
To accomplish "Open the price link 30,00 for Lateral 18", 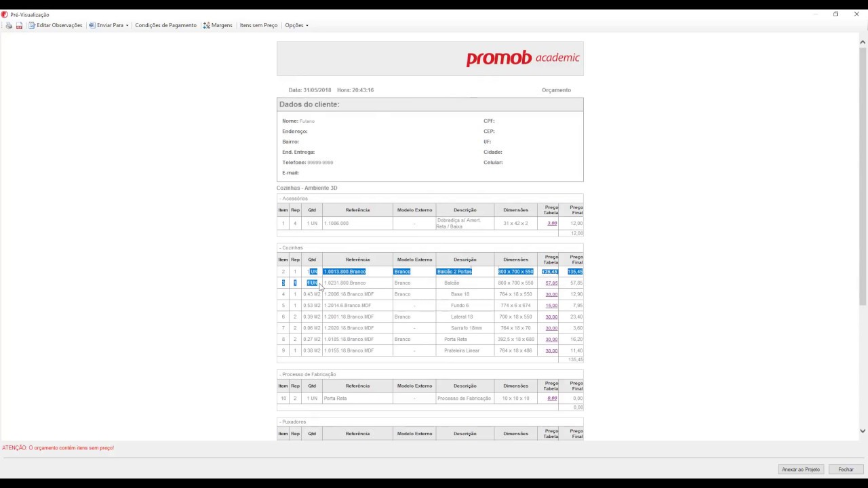I will coord(551,317).
